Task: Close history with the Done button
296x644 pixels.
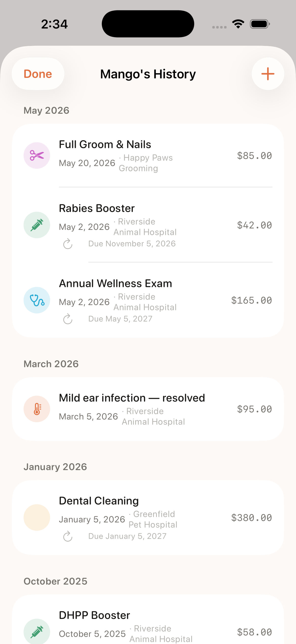Action: click(38, 74)
